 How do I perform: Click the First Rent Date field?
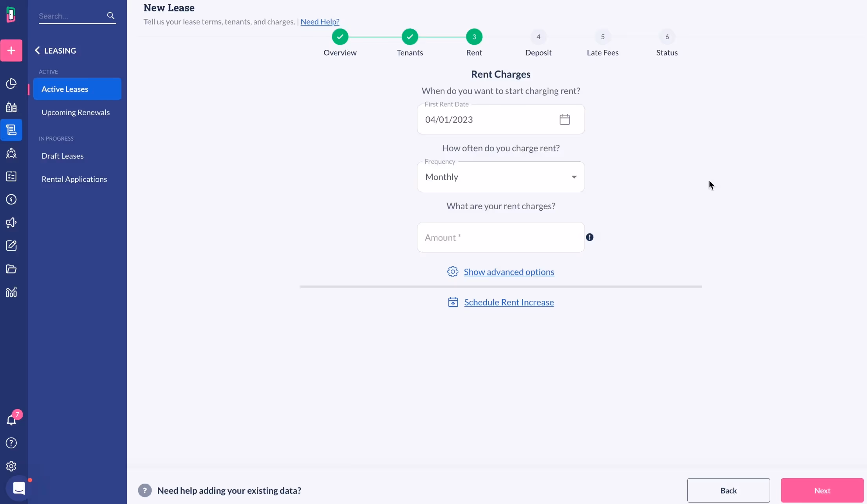pyautogui.click(x=501, y=119)
